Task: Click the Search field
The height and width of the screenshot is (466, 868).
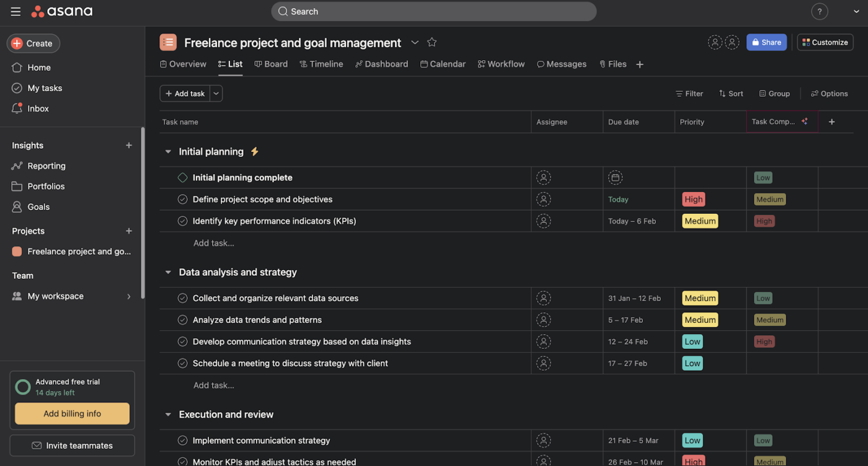Action: coord(434,11)
